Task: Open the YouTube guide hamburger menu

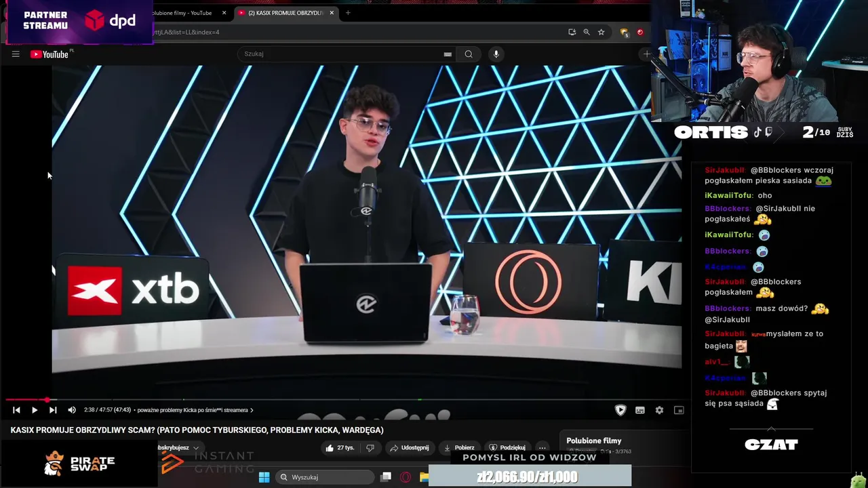Action: click(x=16, y=54)
